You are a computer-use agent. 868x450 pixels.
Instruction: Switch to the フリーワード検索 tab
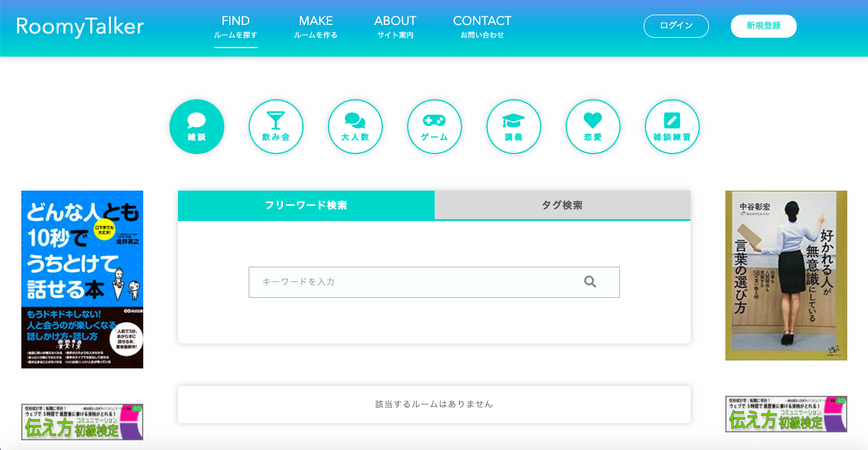click(x=306, y=205)
